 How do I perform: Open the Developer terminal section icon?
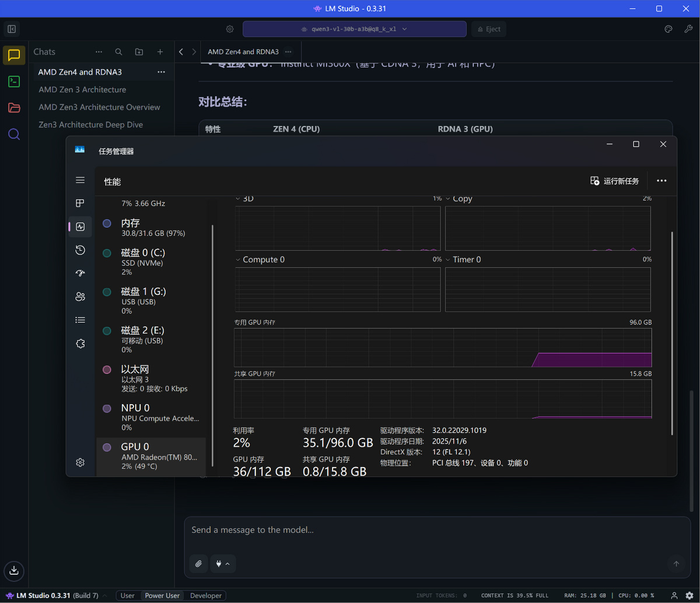point(14,82)
